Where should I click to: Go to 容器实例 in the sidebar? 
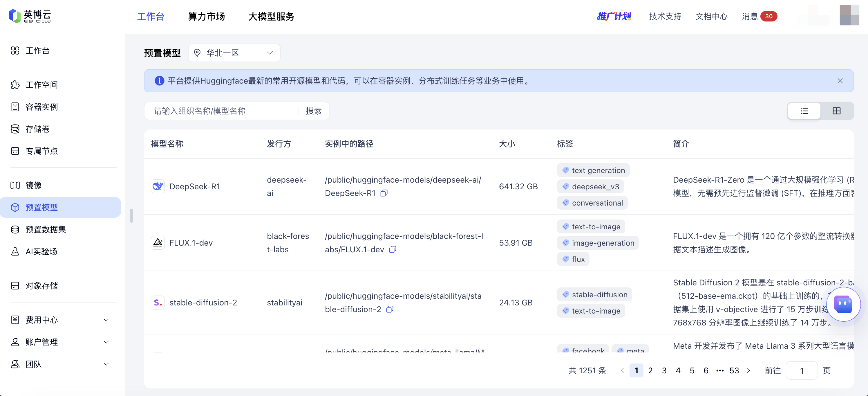[41, 107]
